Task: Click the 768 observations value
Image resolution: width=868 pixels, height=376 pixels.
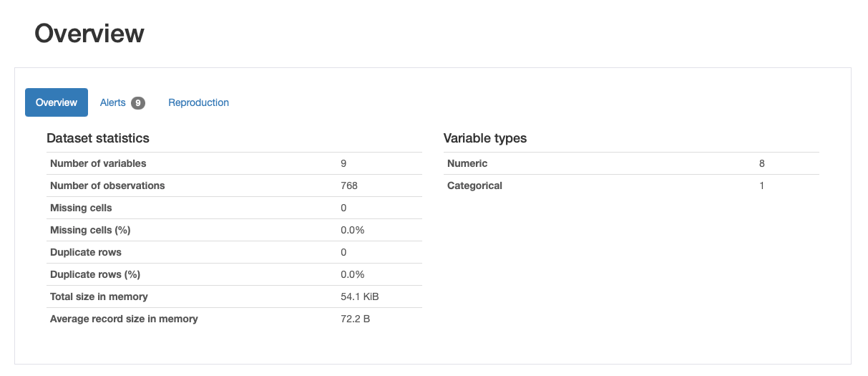Action: [x=349, y=185]
